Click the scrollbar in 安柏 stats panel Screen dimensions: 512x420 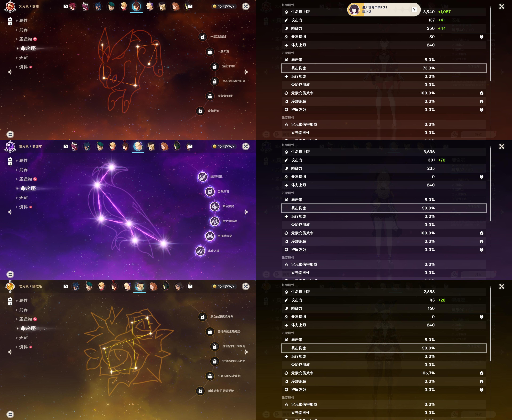click(490, 44)
